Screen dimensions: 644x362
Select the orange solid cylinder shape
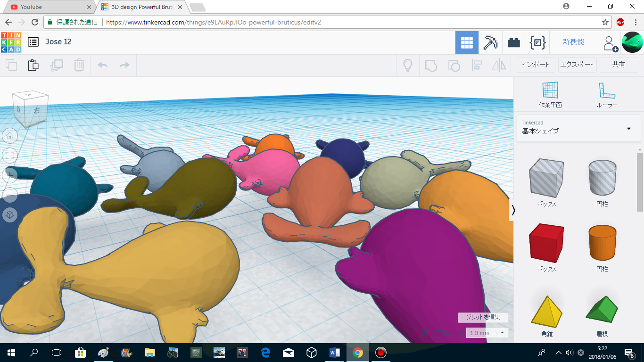click(x=602, y=243)
